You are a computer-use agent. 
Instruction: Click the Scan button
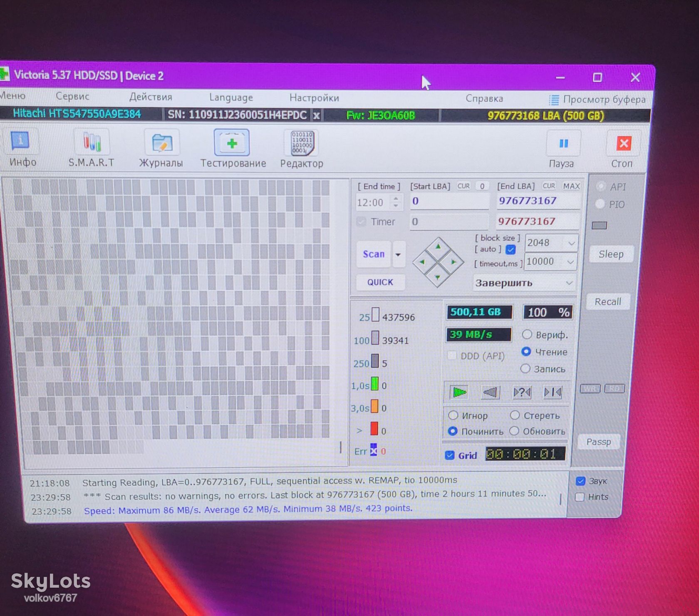click(x=374, y=254)
